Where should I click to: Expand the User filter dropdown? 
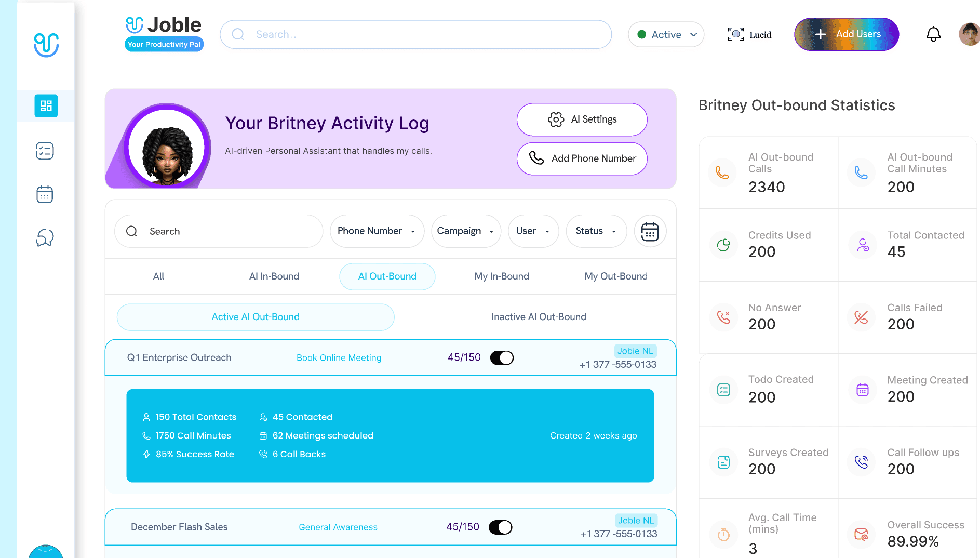click(x=533, y=231)
